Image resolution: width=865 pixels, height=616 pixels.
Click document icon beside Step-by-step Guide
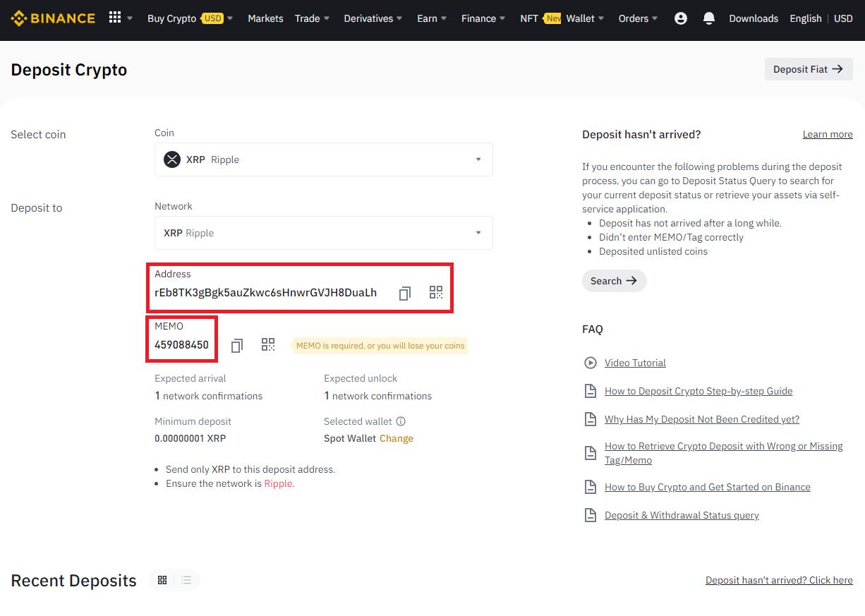[x=591, y=391]
